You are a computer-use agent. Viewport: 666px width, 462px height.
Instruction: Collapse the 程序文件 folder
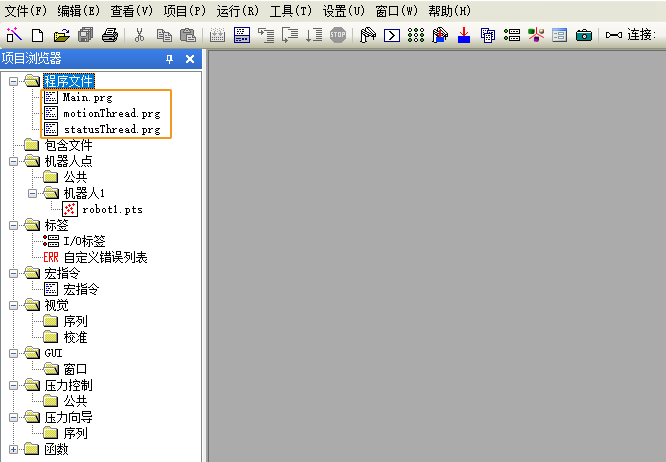click(x=14, y=81)
